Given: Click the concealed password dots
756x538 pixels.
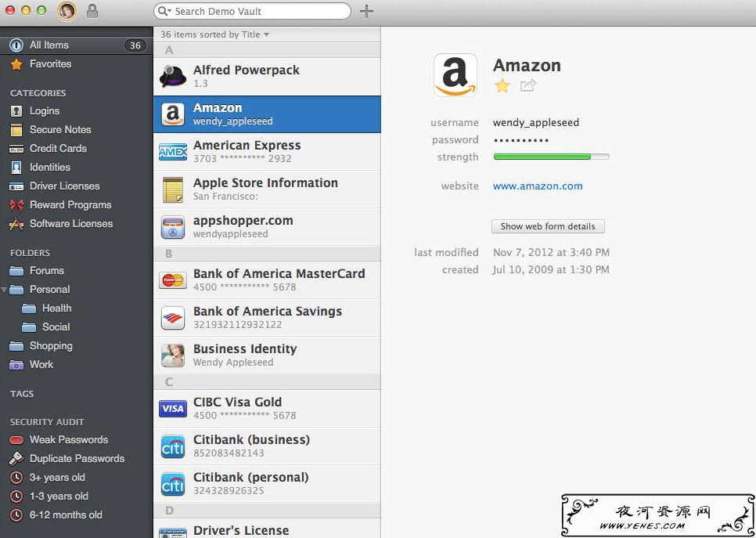Looking at the screenshot, I should pyautogui.click(x=520, y=140).
